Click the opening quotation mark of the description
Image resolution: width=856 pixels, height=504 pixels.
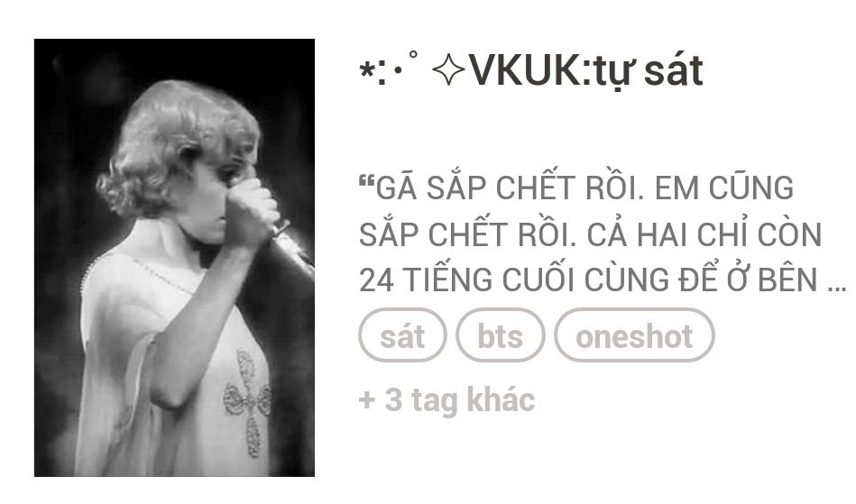point(366,182)
